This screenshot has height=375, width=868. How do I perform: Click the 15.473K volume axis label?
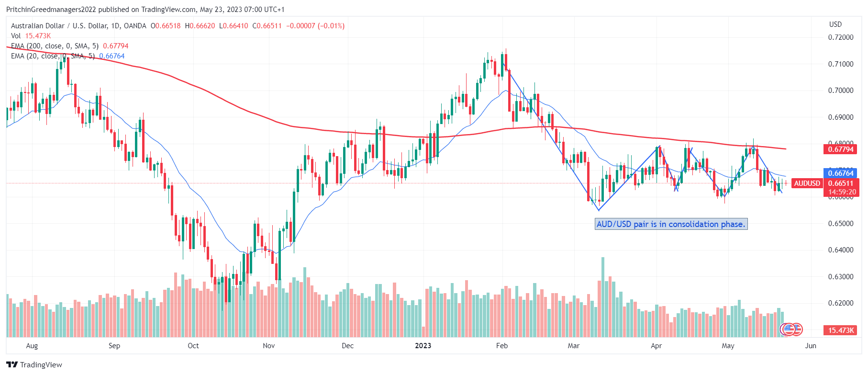click(x=841, y=330)
